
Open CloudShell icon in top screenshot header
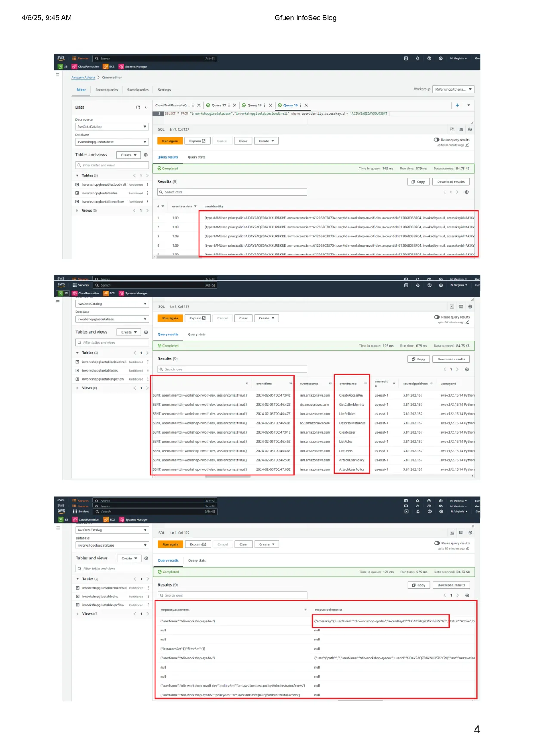[x=406, y=59]
